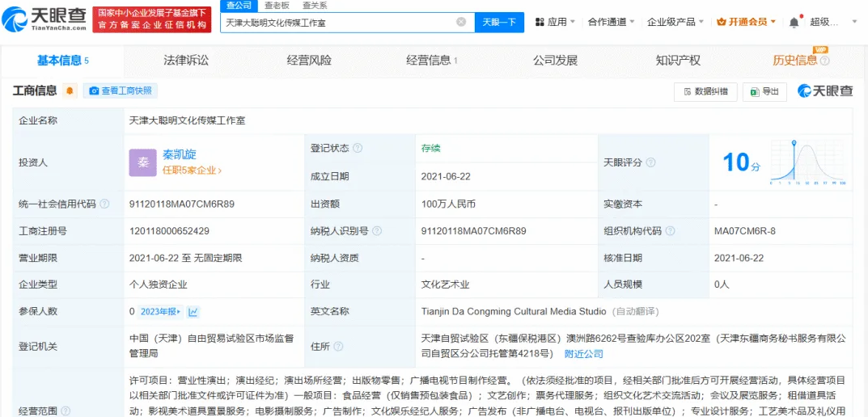Screen dimensions: 868x417
Task: Click the red 官方备案企业征信机构 banner
Action: pos(152,19)
